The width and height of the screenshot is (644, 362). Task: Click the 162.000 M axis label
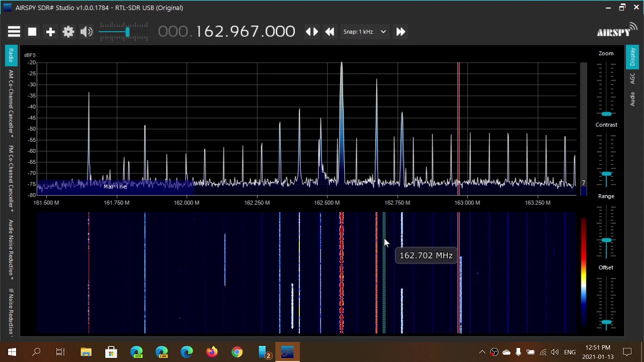187,203
